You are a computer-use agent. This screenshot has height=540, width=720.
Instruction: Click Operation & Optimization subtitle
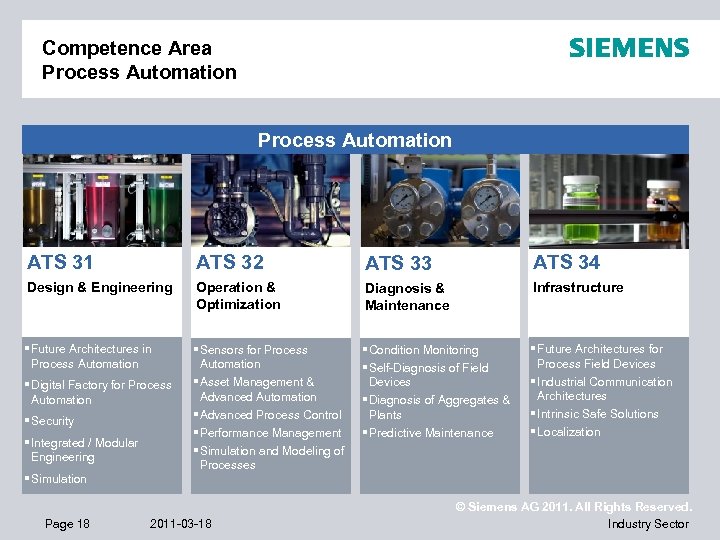point(238,296)
